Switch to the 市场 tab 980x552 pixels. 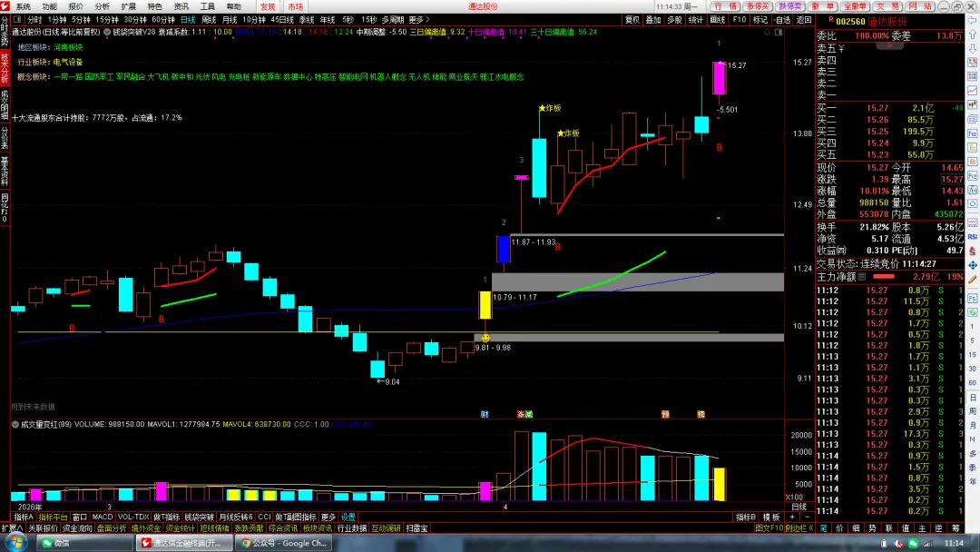pyautogui.click(x=296, y=6)
